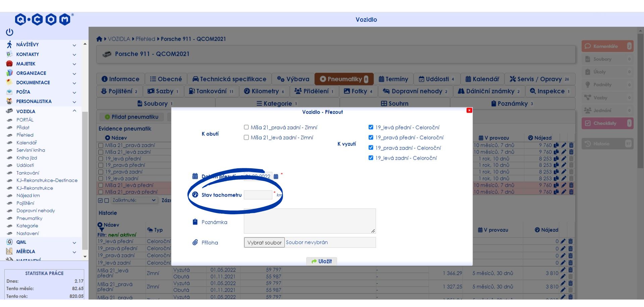644x307 pixels.
Task: Click edit pencil for 19_pravá přední row
Action: click(x=563, y=165)
